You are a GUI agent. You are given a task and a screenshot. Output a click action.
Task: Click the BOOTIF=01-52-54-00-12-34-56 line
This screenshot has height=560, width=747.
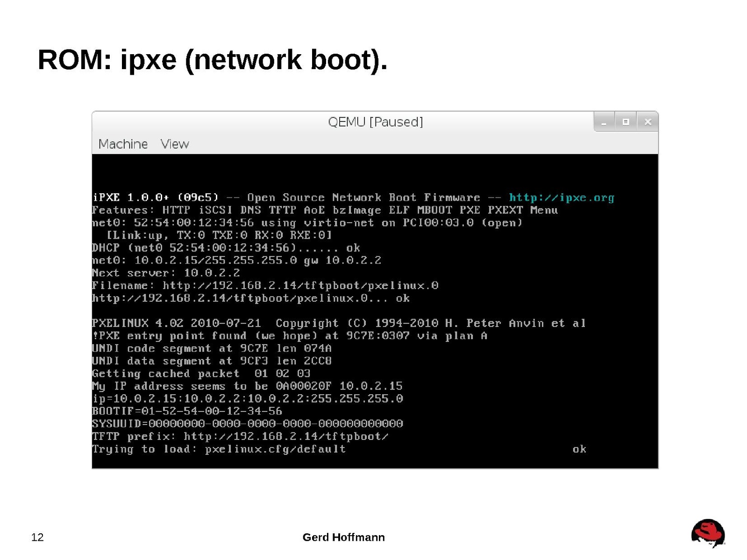coord(187,411)
